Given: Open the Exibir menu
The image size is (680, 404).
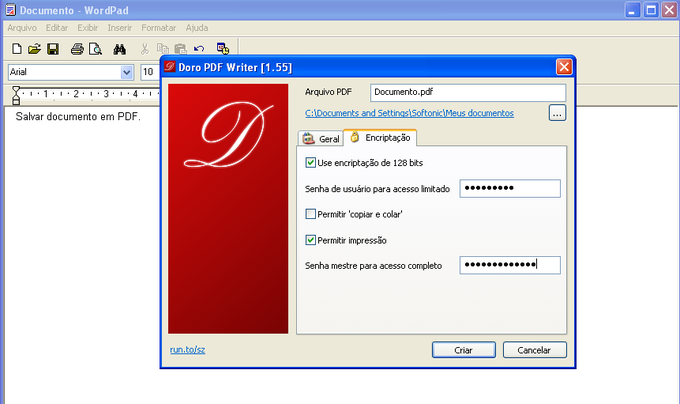Looking at the screenshot, I should (88, 28).
